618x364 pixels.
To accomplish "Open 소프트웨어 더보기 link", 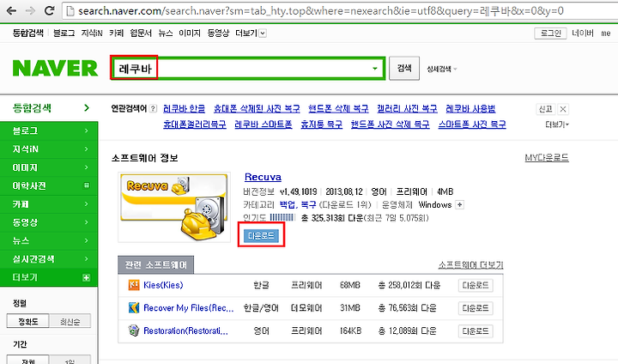I will [471, 265].
